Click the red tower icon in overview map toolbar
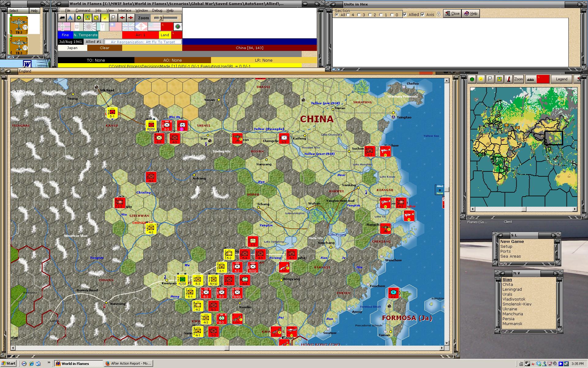Image resolution: width=588 pixels, height=368 pixels. tap(509, 79)
